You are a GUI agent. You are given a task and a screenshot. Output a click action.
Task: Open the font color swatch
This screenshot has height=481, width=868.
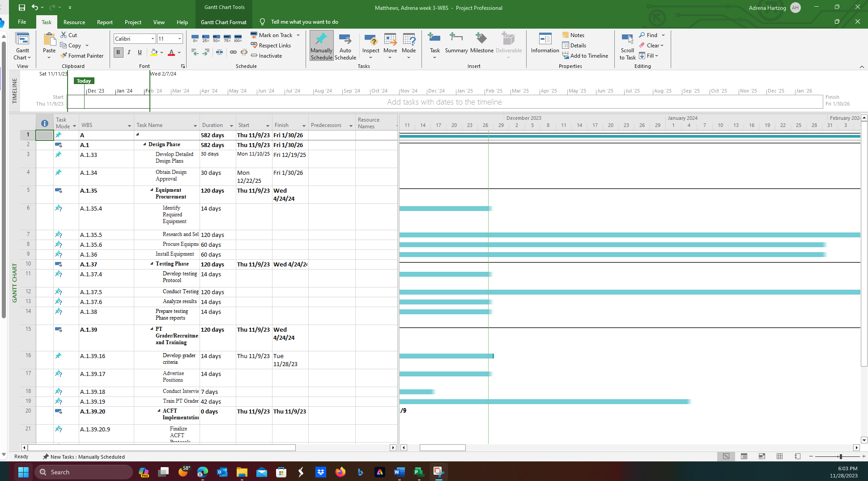(x=171, y=53)
